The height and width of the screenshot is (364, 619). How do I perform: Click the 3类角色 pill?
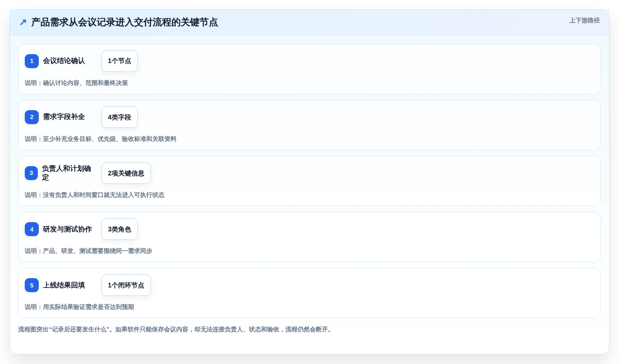pos(120,229)
